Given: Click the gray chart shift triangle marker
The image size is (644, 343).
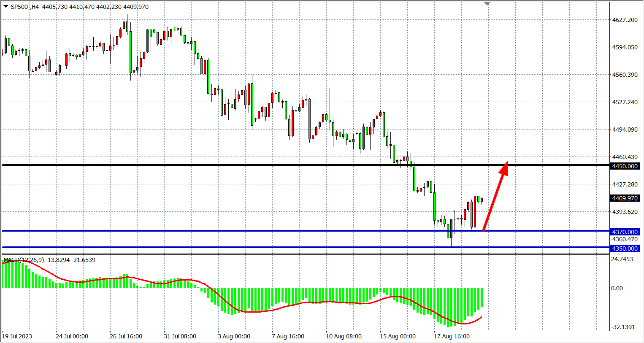Looking at the screenshot, I should tap(487, 4).
